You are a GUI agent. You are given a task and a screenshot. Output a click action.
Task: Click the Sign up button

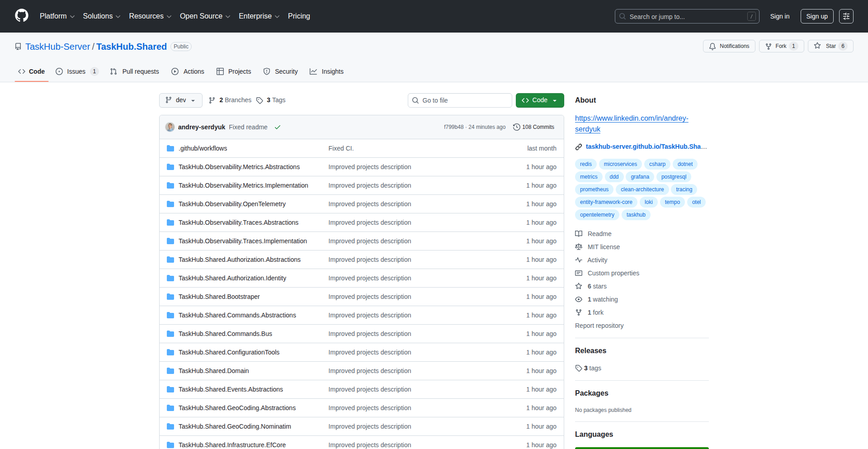click(816, 16)
